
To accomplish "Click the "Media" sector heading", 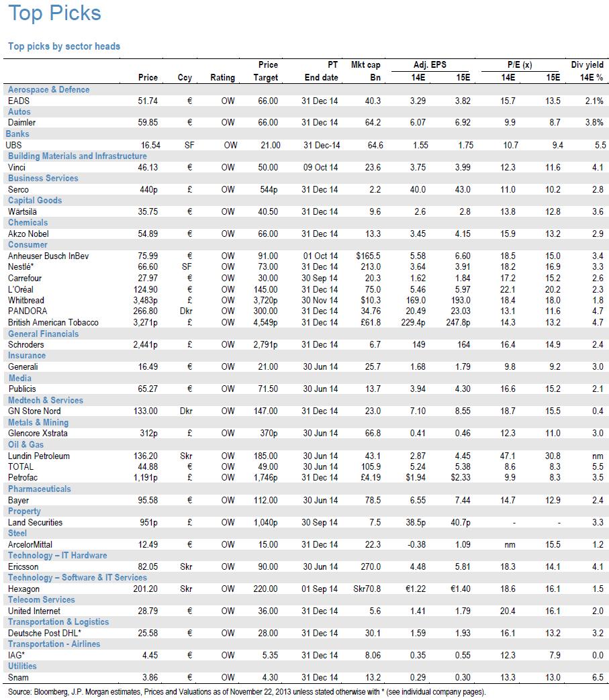I will tap(20, 378).
